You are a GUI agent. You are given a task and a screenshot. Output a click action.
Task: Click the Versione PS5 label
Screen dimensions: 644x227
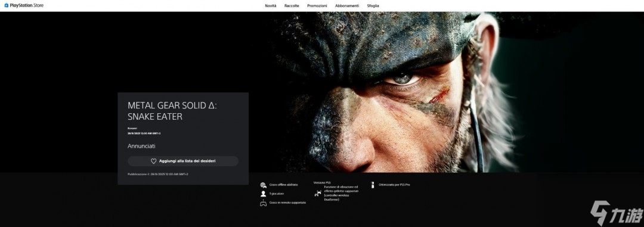322,183
